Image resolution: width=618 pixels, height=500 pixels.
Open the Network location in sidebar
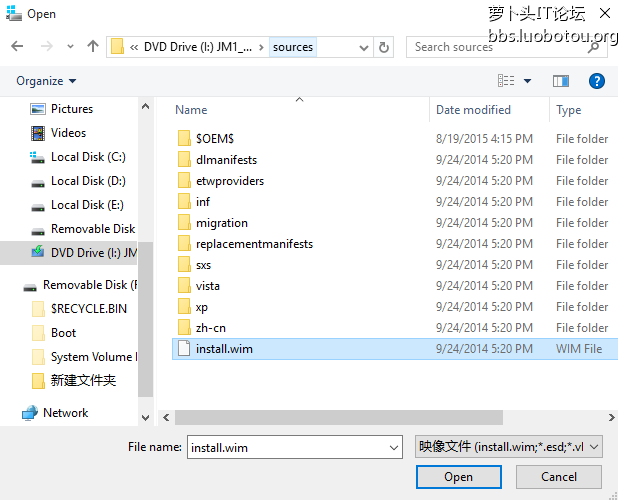coord(65,413)
